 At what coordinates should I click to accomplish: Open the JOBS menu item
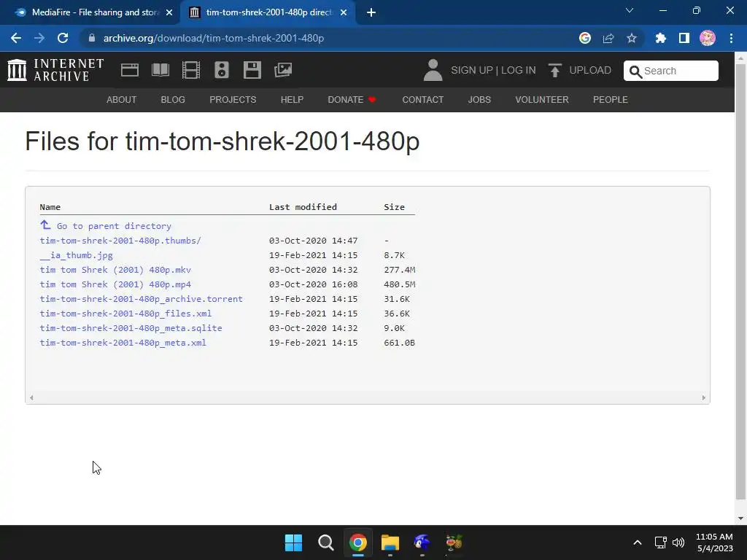click(479, 99)
